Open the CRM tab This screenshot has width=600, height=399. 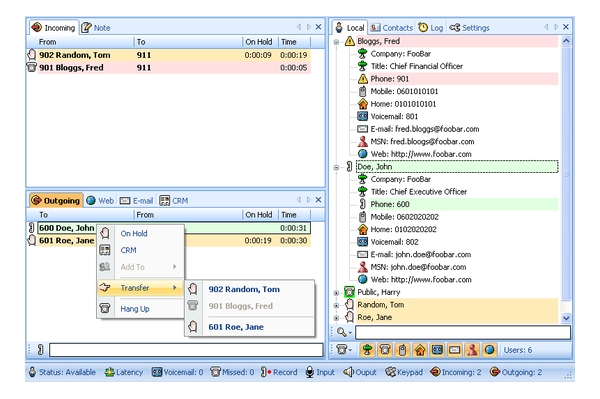pos(174,200)
